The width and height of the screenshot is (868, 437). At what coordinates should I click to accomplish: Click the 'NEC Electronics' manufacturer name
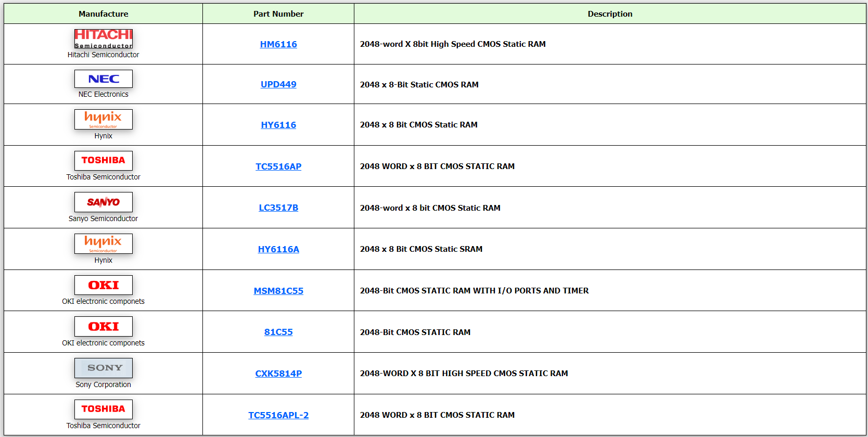click(x=104, y=94)
